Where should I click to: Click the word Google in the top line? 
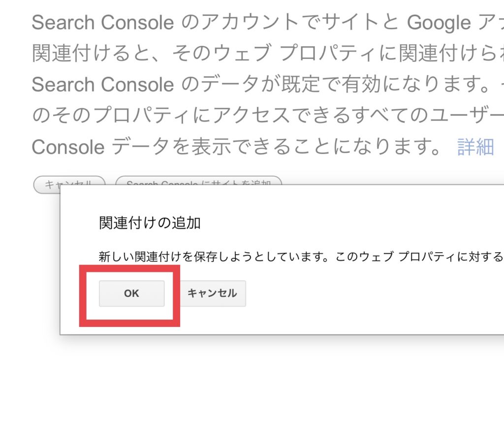439,23
